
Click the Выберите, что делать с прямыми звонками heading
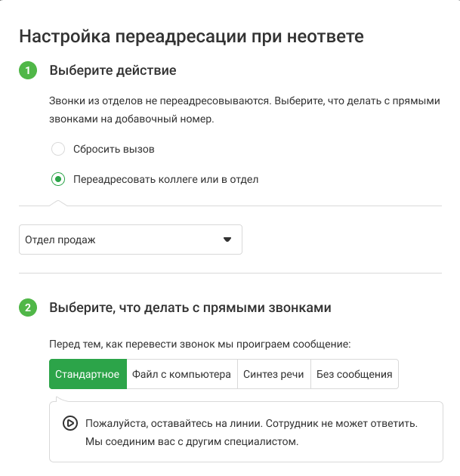pyautogui.click(x=190, y=308)
